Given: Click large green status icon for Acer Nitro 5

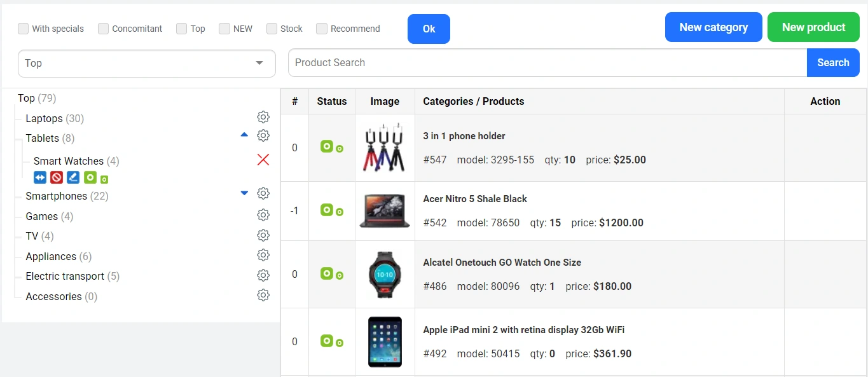Looking at the screenshot, I should pos(327,209).
